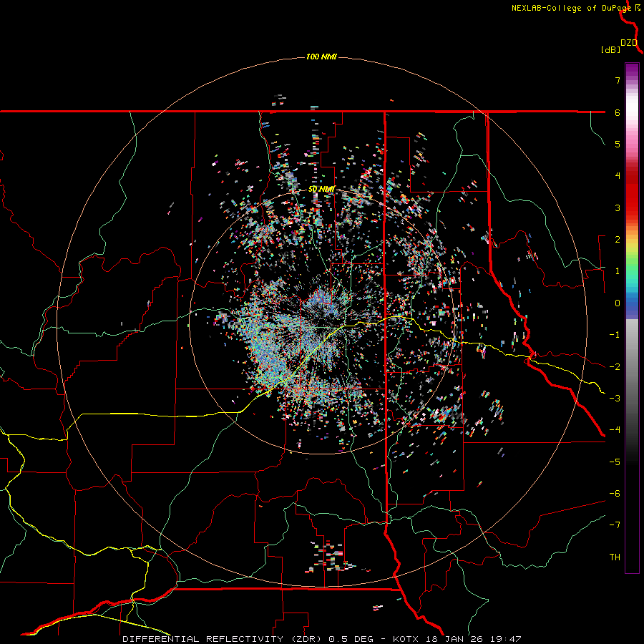This screenshot has width=644, height=644.
Task: Click the -2 value on the dB scale
Action: pos(615,367)
